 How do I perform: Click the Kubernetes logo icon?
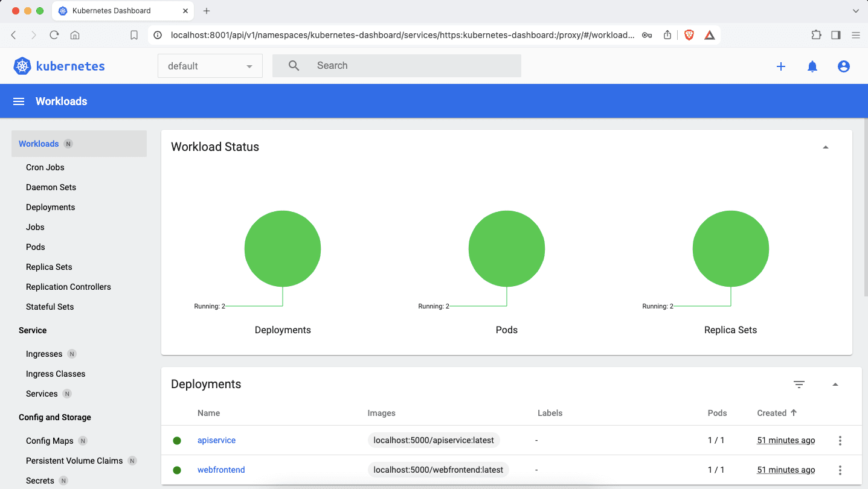pyautogui.click(x=22, y=66)
